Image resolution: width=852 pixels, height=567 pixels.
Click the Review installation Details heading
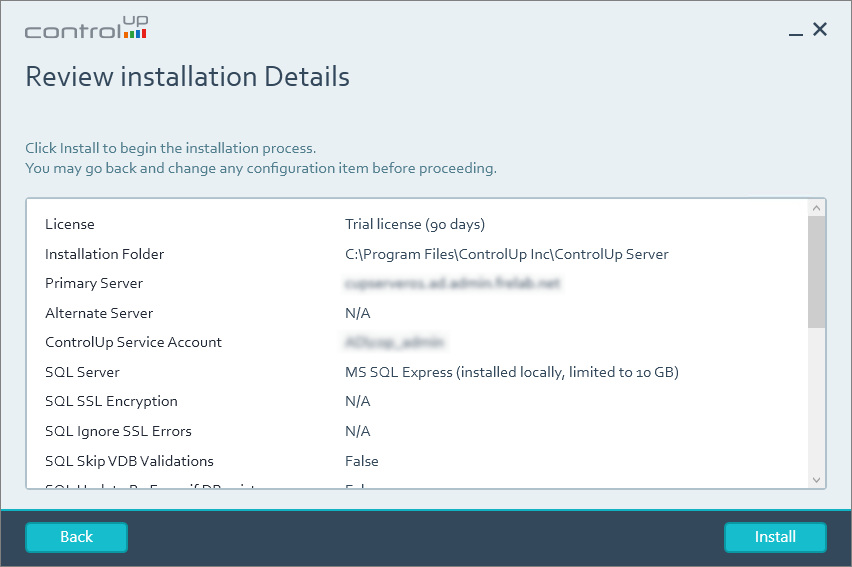tap(187, 77)
